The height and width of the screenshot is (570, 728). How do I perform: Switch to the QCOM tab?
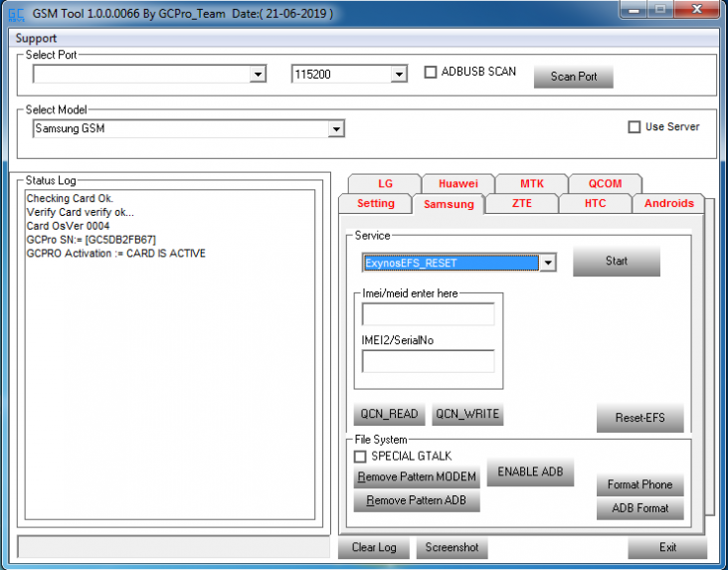605,183
